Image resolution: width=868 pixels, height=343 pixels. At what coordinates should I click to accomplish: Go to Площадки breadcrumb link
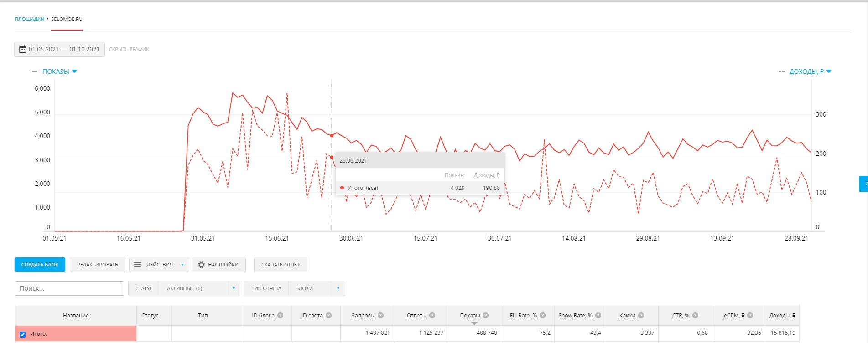pos(29,19)
